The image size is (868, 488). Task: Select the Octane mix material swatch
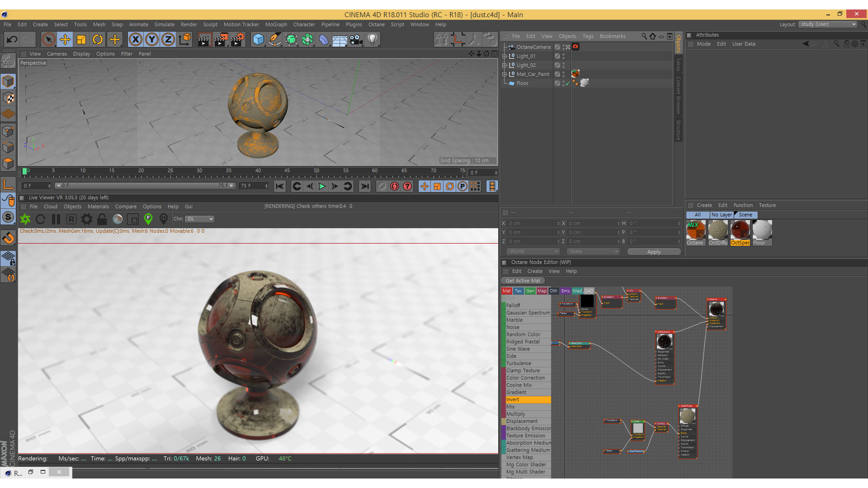(695, 233)
